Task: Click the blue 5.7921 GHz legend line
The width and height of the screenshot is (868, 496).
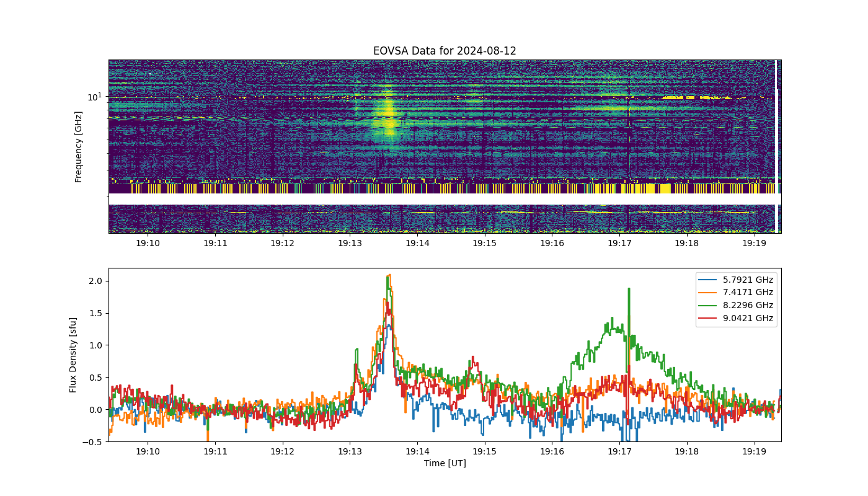Action: tap(708, 280)
